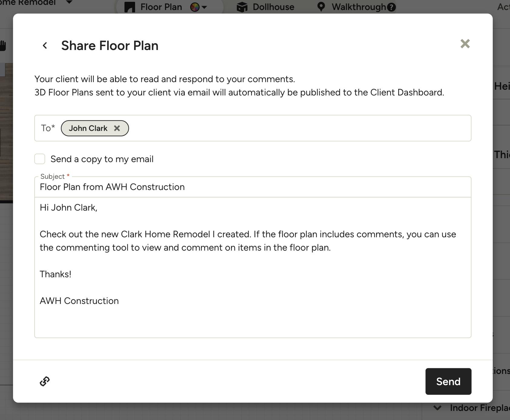Collapse the Indoor Fireplace section chevron
Viewport: 510px width, 420px height.
pos(437,408)
